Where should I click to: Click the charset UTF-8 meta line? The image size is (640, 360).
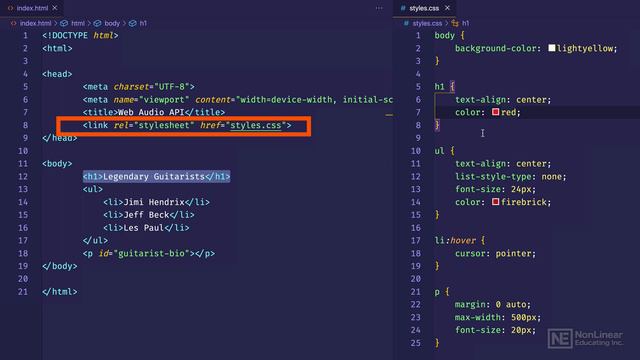pos(139,87)
